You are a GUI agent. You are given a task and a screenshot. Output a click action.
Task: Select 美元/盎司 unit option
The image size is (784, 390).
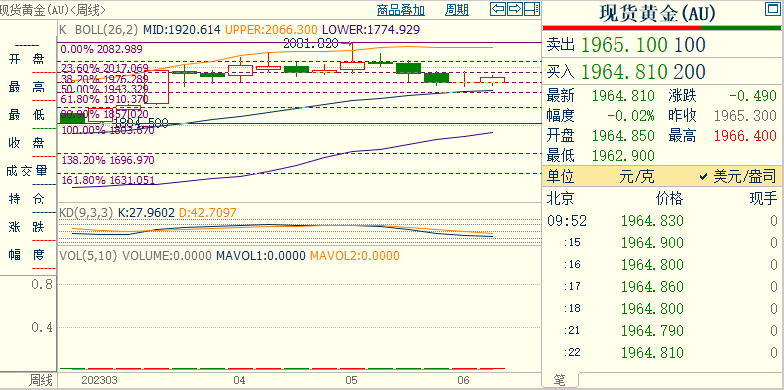pyautogui.click(x=738, y=176)
